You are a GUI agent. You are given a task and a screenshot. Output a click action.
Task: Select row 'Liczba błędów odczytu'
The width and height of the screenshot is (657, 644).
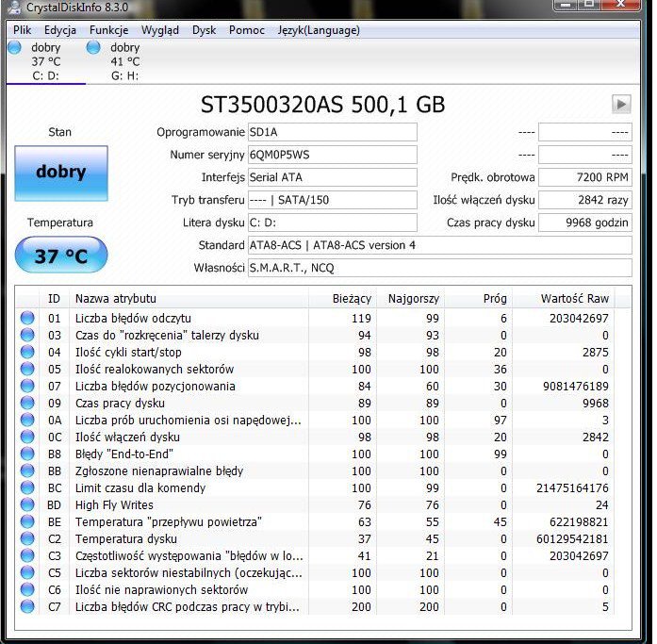(315, 318)
